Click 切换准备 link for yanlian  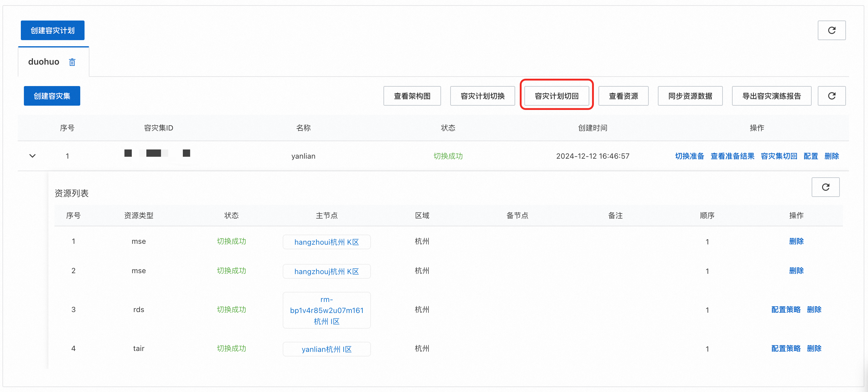pyautogui.click(x=689, y=156)
